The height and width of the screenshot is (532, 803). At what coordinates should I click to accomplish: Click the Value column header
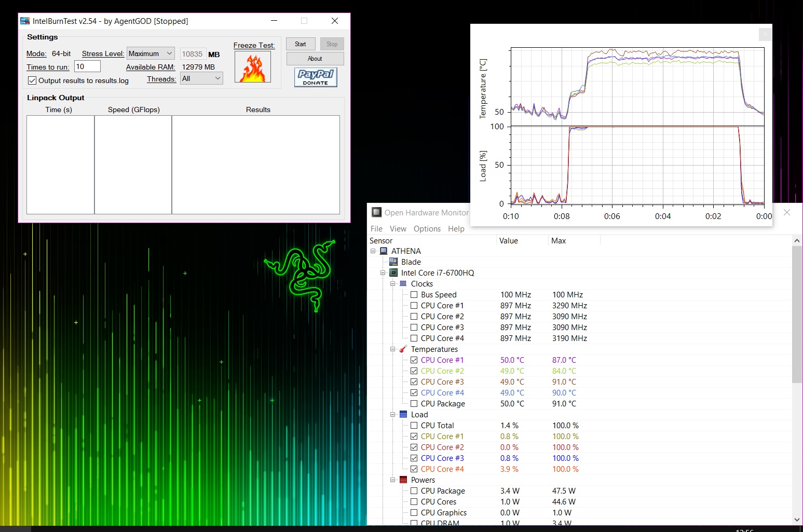tap(523, 241)
